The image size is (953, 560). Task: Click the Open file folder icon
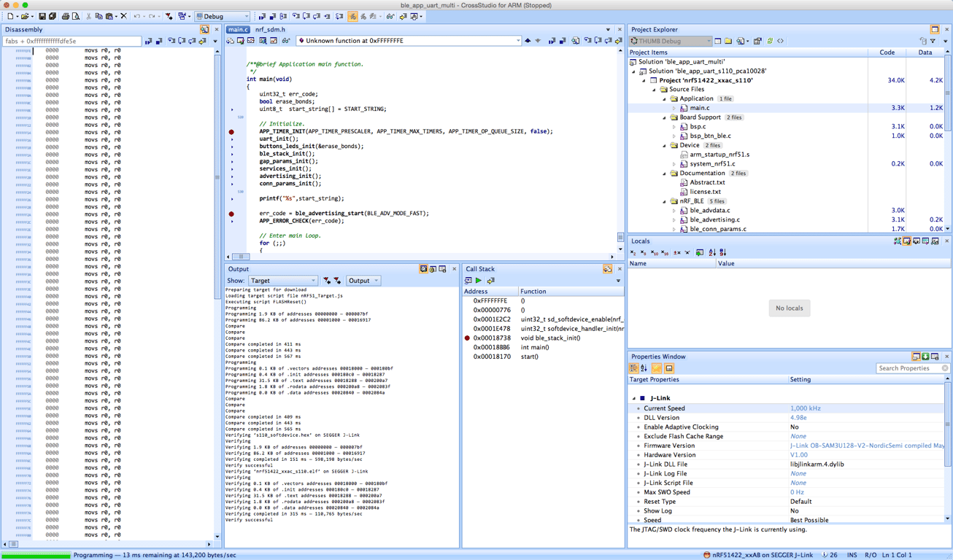tap(24, 16)
